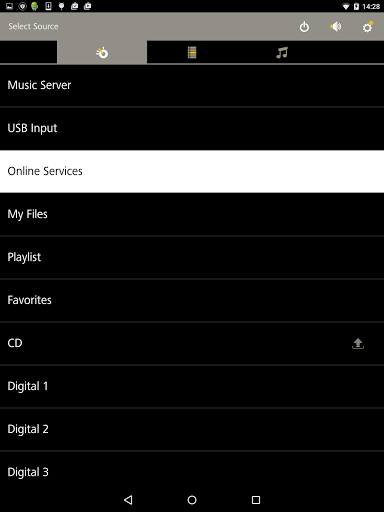Select Music Server source
This screenshot has width=384, height=512.
[x=192, y=85]
